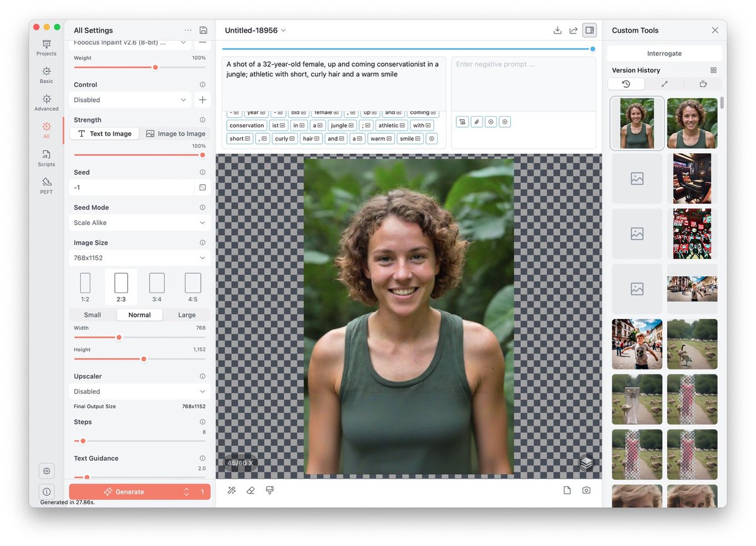Viewport: 756px width, 546px height.
Task: Click the download icon in the title bar
Action: [557, 30]
